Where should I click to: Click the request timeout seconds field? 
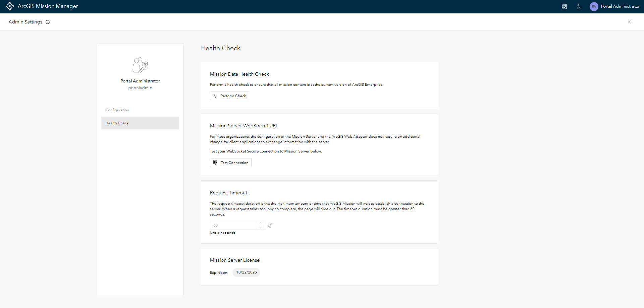pos(233,225)
